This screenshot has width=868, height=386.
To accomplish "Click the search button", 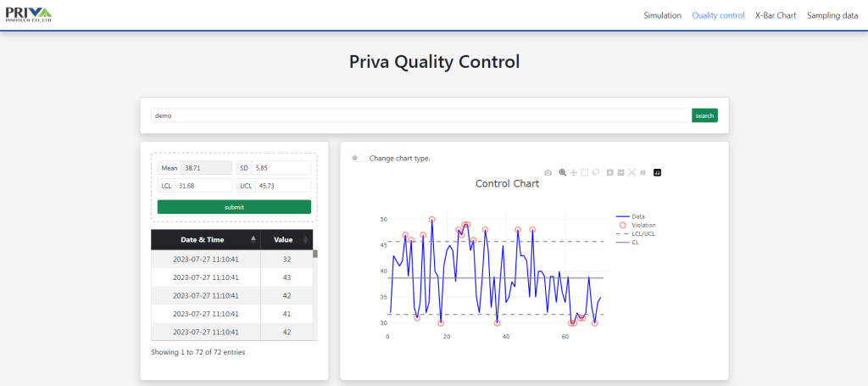I will click(x=704, y=115).
